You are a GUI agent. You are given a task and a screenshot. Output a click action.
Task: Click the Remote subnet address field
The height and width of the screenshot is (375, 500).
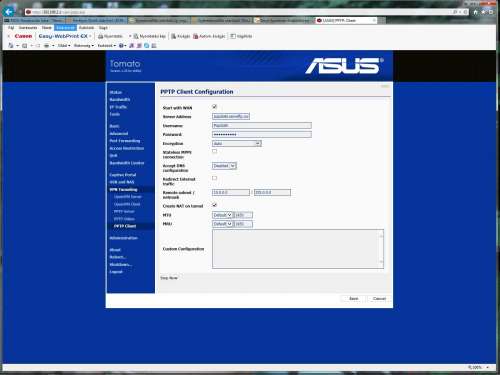(231, 192)
